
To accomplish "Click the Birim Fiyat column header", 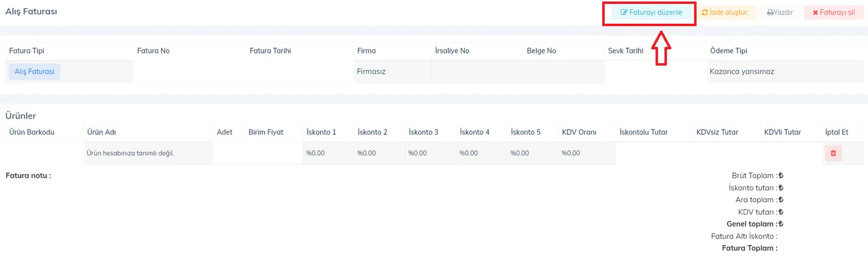I will coord(266,132).
